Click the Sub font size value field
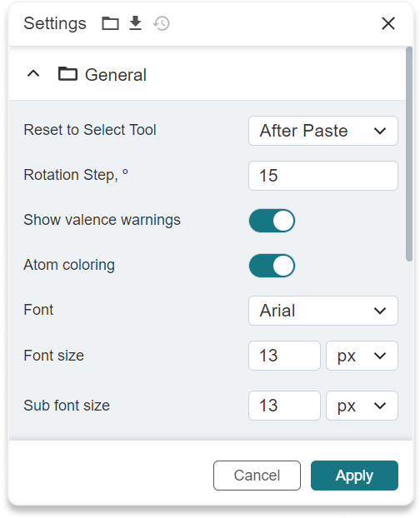420x518 pixels. 284,406
